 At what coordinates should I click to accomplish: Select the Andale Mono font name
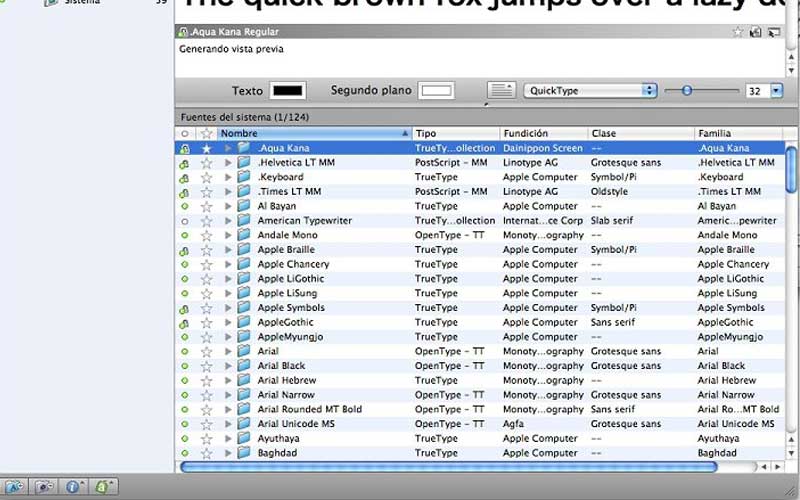tap(287, 235)
